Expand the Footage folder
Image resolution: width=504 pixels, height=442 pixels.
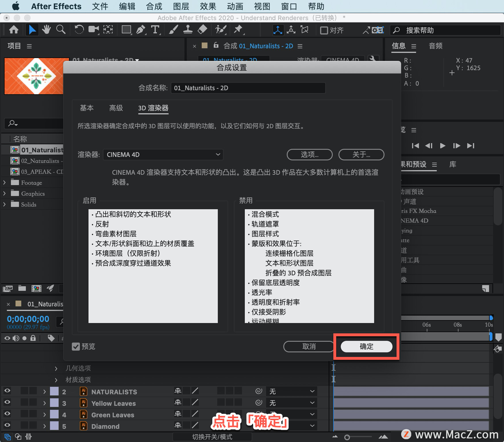[4, 182]
